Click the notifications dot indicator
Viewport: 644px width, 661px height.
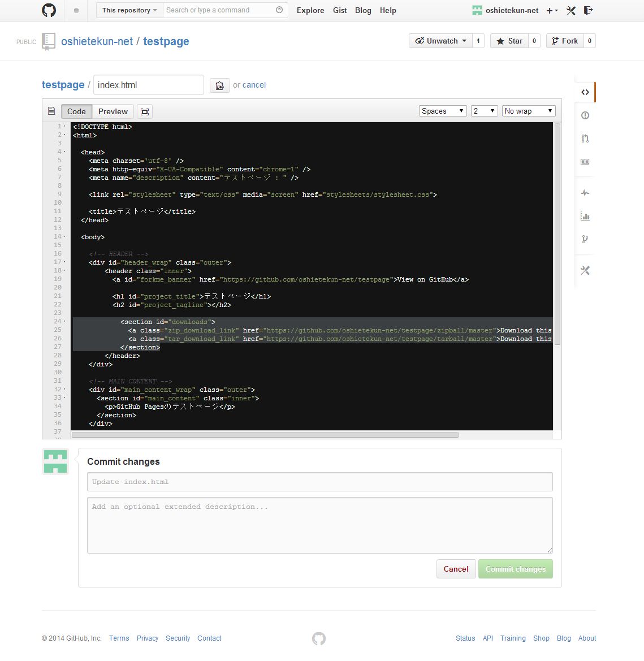tap(76, 11)
